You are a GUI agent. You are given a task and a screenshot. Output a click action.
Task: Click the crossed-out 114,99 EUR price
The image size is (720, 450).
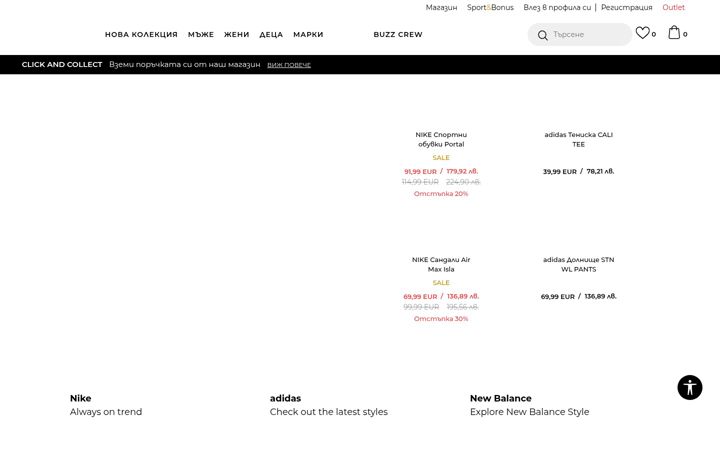pyautogui.click(x=420, y=182)
